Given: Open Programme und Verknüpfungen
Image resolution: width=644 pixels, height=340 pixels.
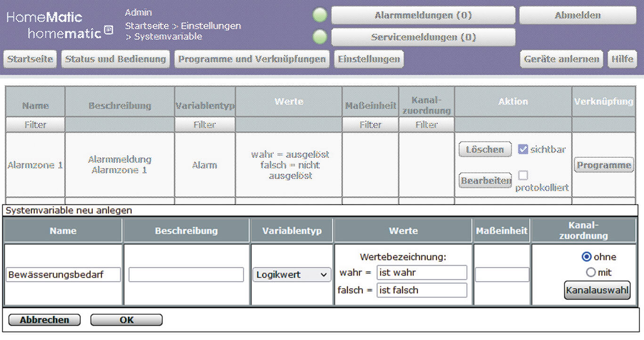Looking at the screenshot, I should (x=251, y=59).
